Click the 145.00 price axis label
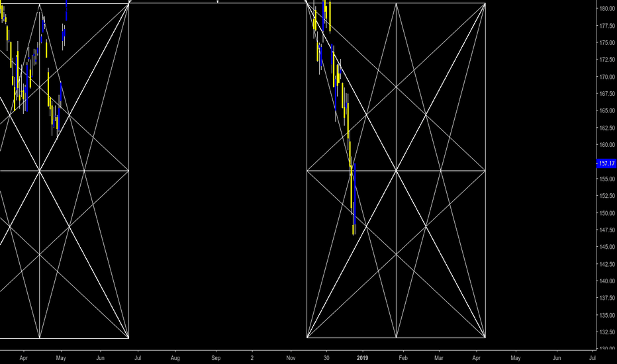Image resolution: width=617 pixels, height=364 pixels. pos(607,247)
